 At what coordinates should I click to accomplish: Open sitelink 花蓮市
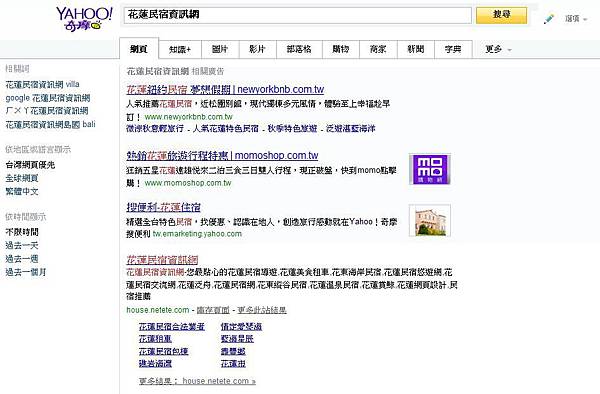coord(233,363)
